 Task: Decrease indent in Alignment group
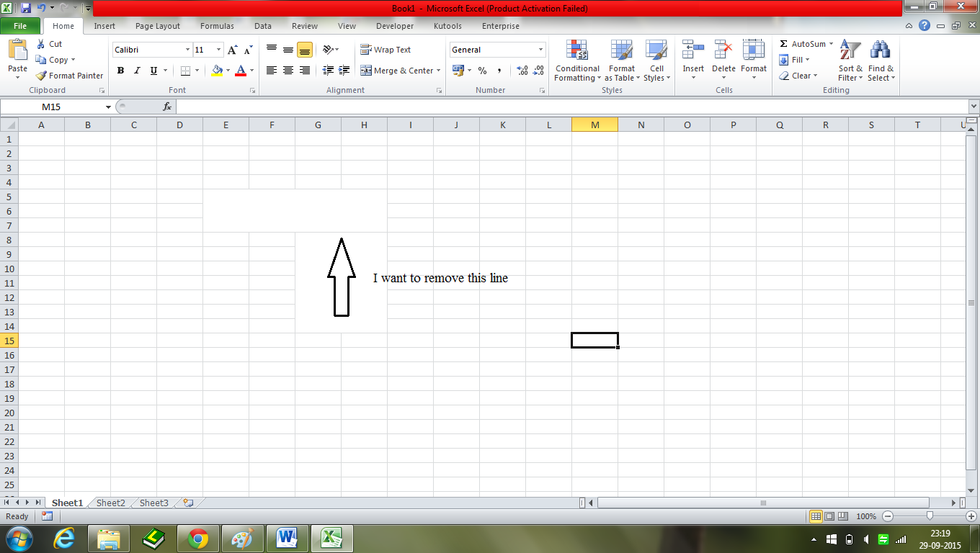point(329,71)
